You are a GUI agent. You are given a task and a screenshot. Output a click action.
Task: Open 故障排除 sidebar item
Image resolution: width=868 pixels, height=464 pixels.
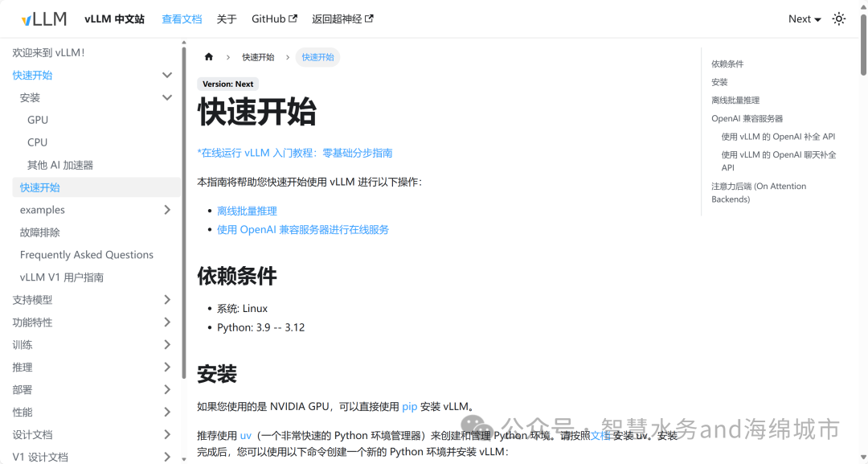tap(40, 232)
